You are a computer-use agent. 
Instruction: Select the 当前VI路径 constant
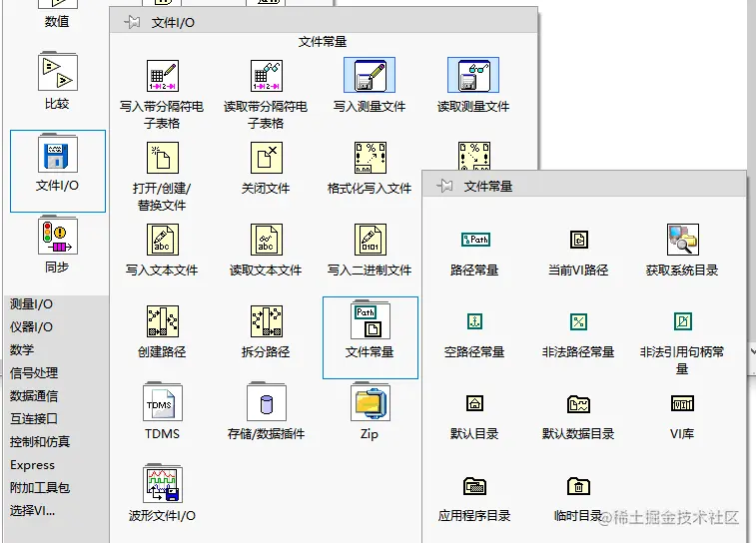[578, 240]
